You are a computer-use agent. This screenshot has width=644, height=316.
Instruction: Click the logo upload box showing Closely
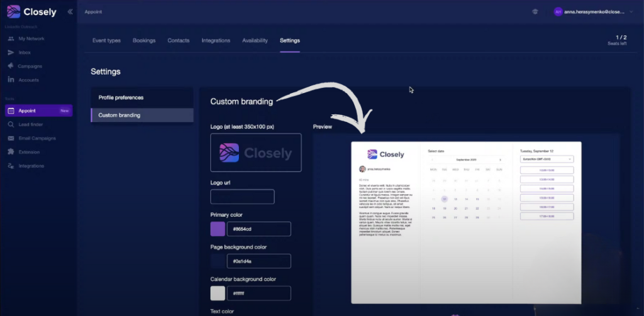pos(256,153)
